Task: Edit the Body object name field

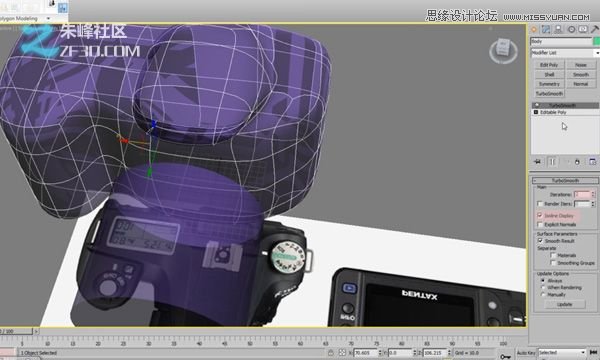Action: point(561,41)
